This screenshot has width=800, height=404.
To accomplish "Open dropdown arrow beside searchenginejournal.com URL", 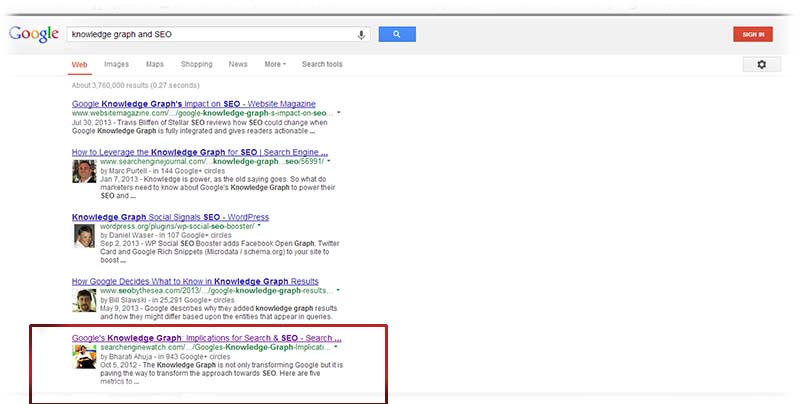I will pos(328,161).
